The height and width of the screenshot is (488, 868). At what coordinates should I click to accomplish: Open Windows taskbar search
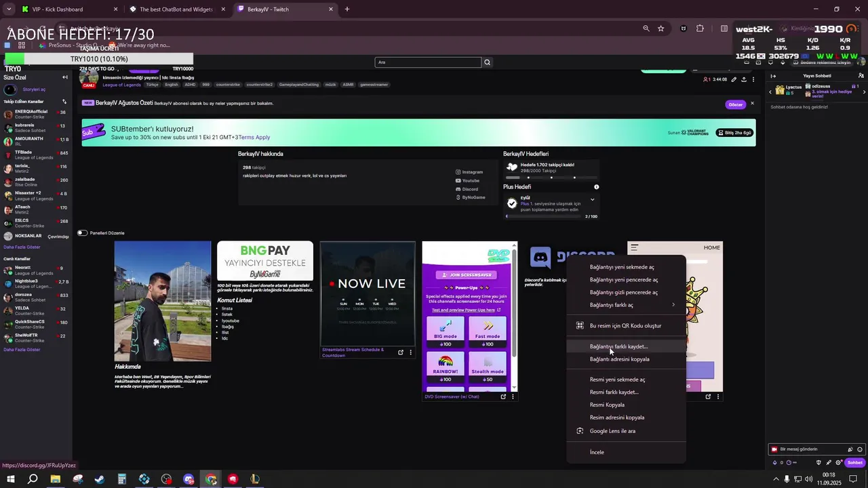tap(33, 479)
